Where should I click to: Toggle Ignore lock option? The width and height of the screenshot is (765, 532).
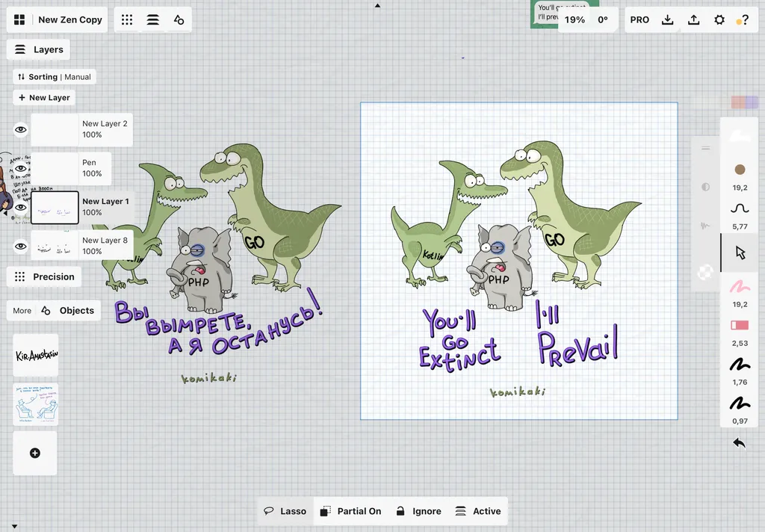(x=418, y=511)
